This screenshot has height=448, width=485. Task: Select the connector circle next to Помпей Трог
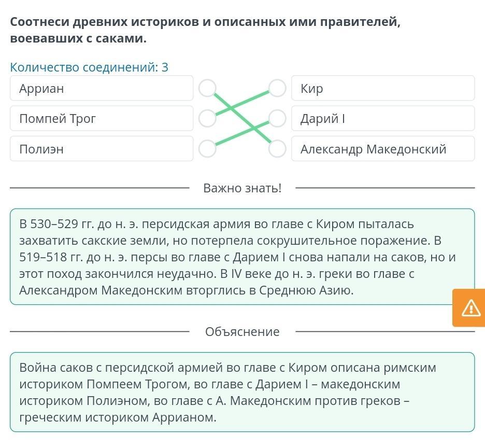(x=207, y=118)
